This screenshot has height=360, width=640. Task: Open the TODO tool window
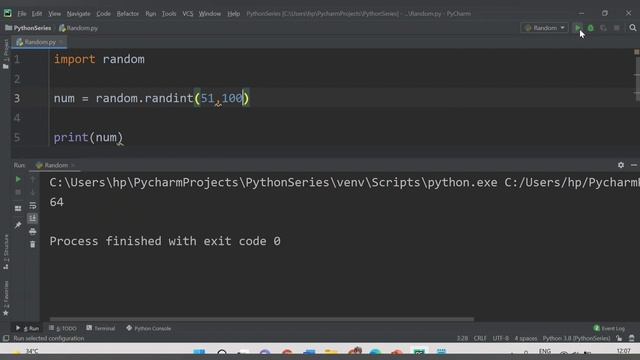tap(62, 328)
